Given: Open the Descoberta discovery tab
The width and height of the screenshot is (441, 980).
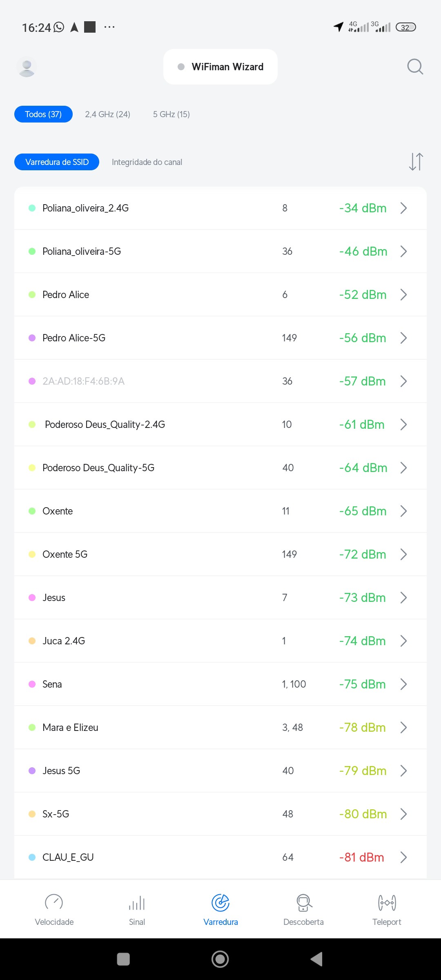Looking at the screenshot, I should pyautogui.click(x=303, y=909).
